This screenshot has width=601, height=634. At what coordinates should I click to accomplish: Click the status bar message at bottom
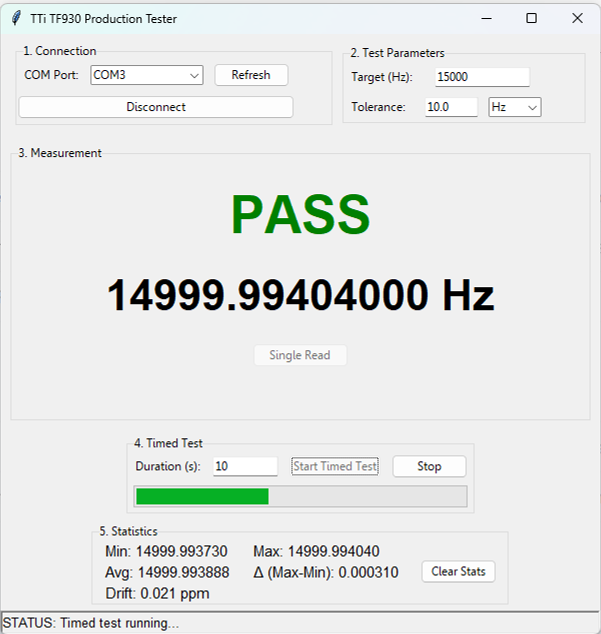coord(91,623)
